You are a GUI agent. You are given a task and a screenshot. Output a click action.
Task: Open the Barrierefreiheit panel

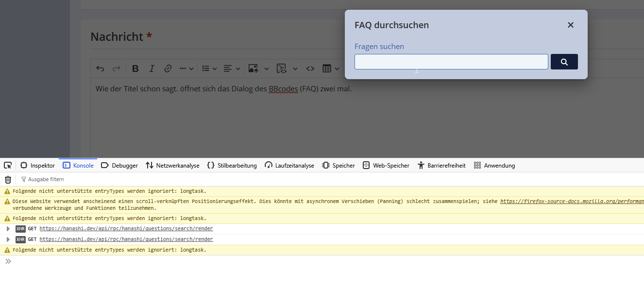(x=441, y=166)
